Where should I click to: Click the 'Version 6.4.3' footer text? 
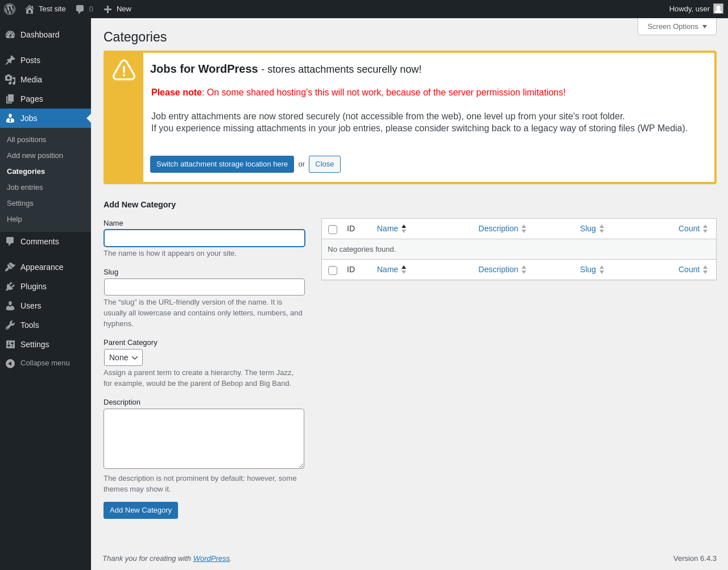pyautogui.click(x=695, y=559)
